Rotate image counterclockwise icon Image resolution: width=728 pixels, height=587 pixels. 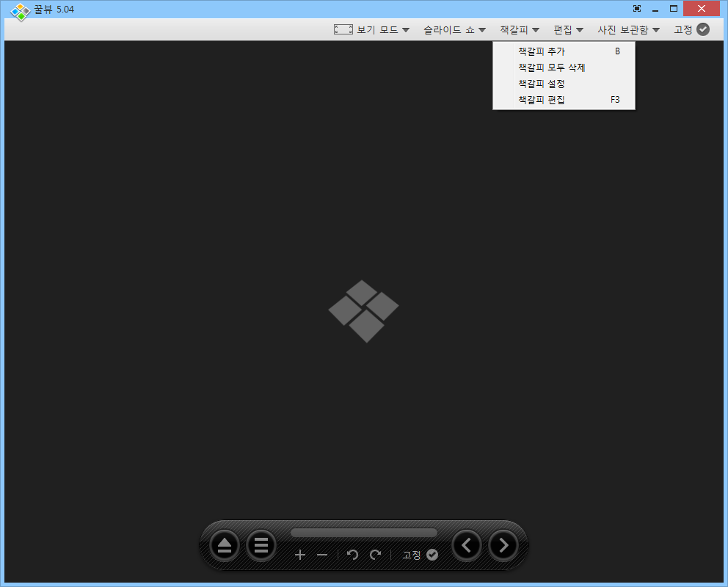pos(352,555)
